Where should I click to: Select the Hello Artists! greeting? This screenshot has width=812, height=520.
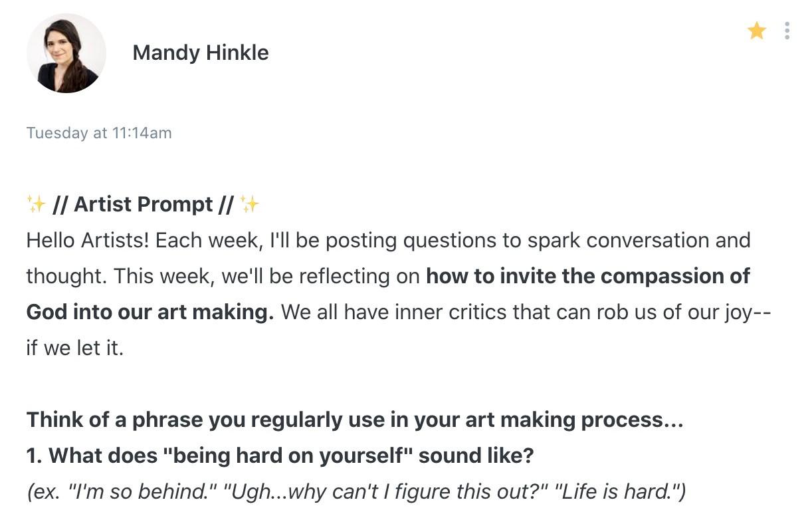(88, 240)
